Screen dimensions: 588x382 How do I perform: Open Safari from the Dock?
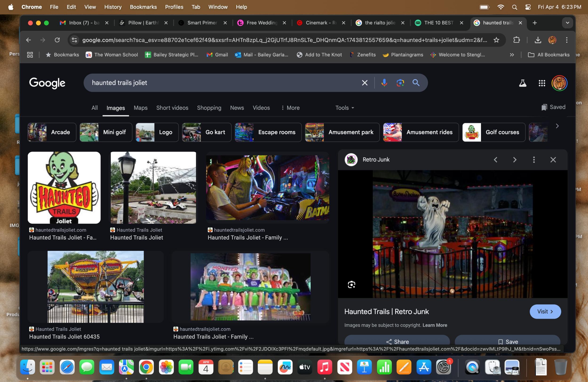[67, 367]
